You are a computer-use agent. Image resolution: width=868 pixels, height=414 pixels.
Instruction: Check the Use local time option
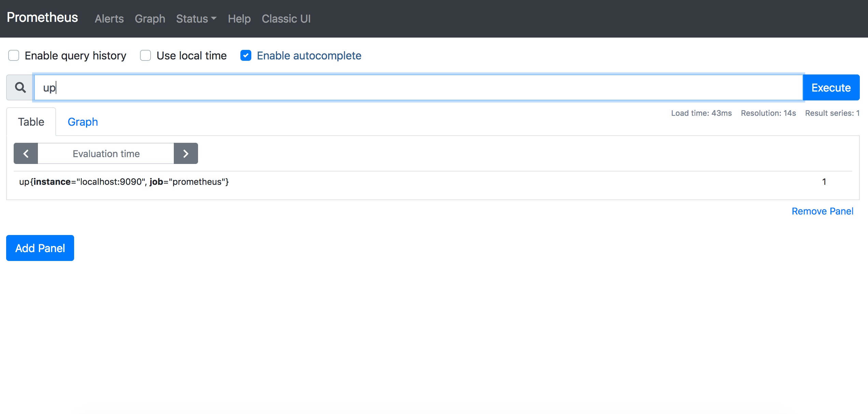(145, 55)
